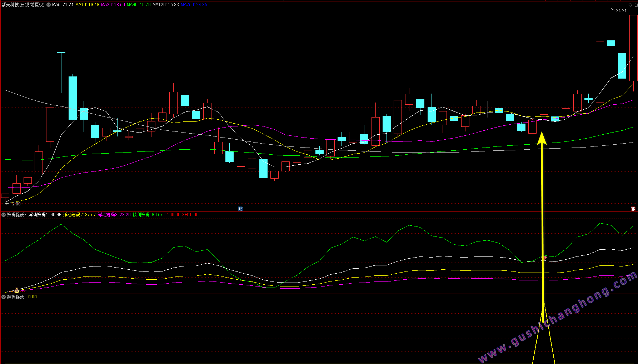Click the money bag signal icon
Image resolution: width=638 pixels, height=364 pixels.
coord(16,291)
